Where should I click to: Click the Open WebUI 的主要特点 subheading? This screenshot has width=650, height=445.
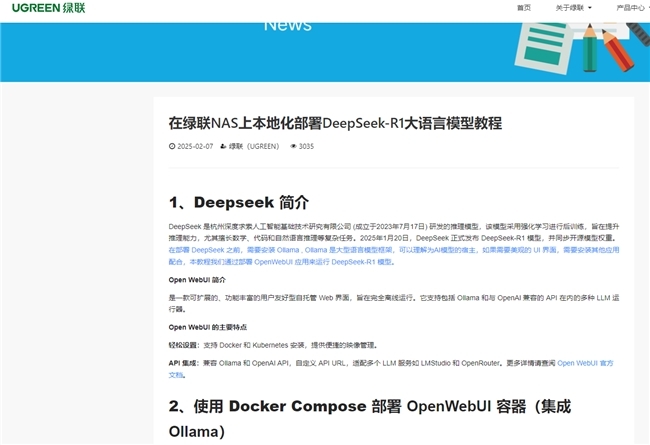[x=208, y=327]
